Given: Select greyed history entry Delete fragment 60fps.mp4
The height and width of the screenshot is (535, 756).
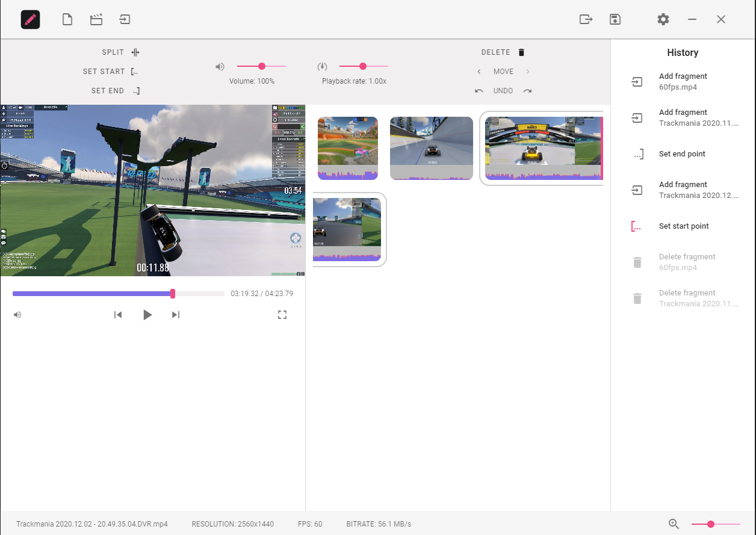Looking at the screenshot, I should tap(683, 262).
